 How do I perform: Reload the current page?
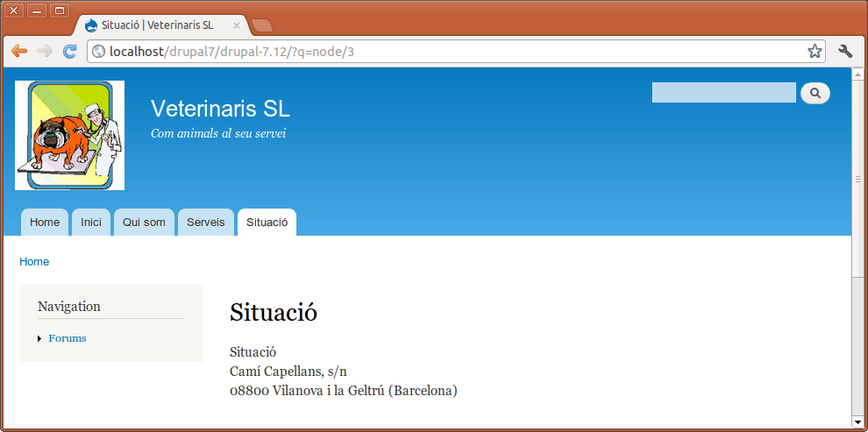[x=70, y=52]
